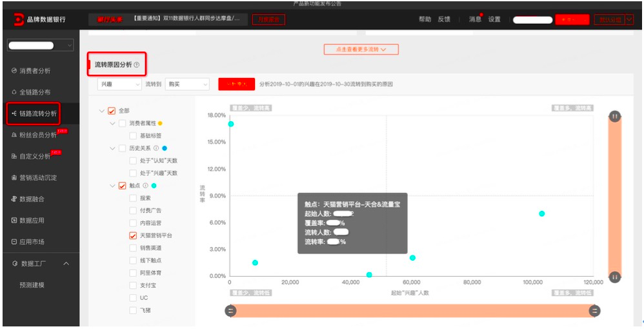
Task: Click the 月度报告 button in header
Action: [x=268, y=19]
